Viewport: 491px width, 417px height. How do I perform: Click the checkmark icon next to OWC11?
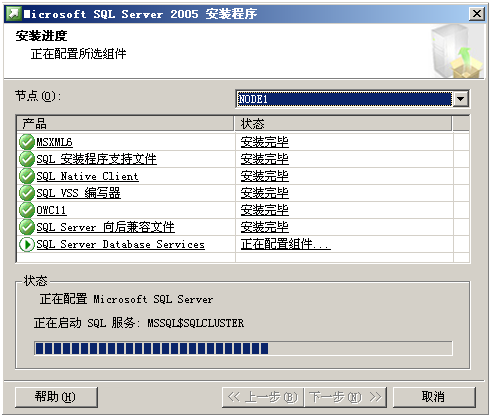[27, 210]
